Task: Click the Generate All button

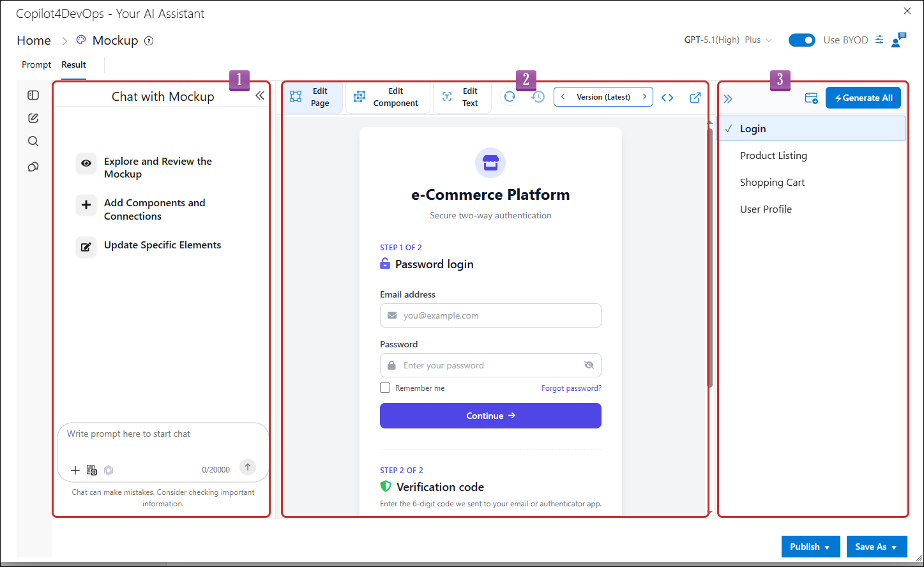Action: pos(863,98)
